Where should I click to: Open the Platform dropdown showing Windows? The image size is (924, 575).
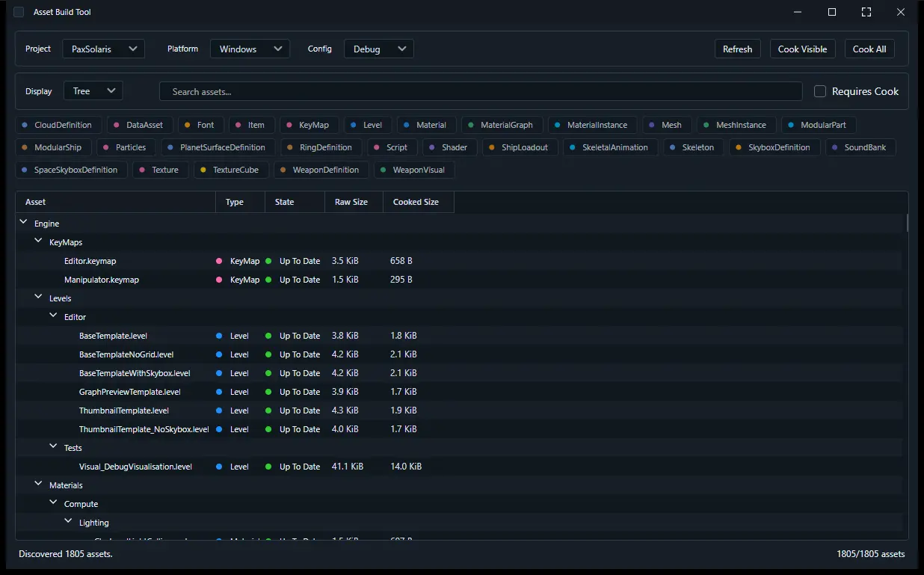click(250, 49)
